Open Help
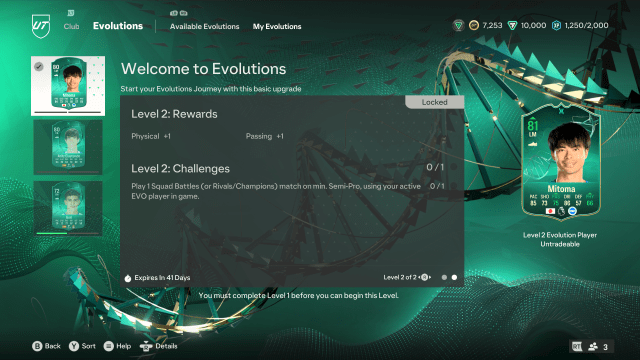This screenshot has height=360, width=640. [x=124, y=346]
